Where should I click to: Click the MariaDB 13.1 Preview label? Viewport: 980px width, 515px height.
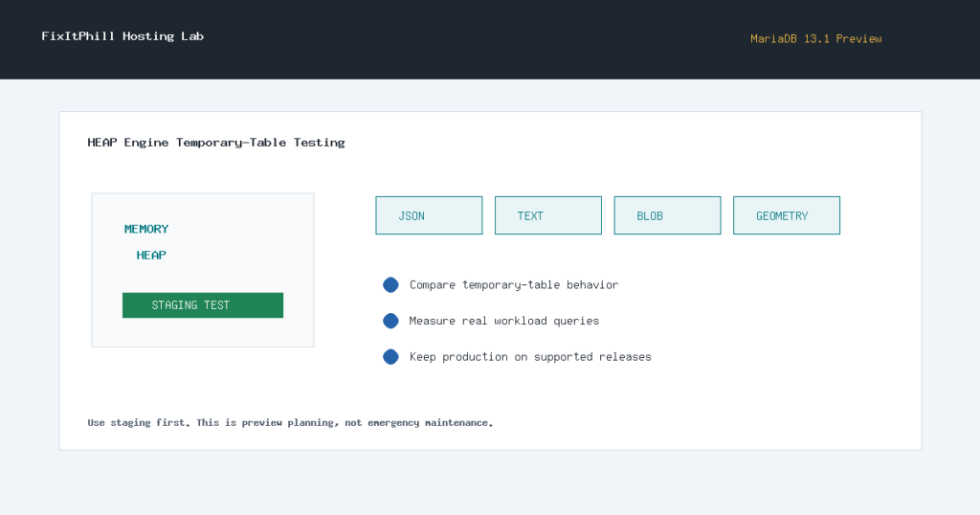pyautogui.click(x=816, y=38)
